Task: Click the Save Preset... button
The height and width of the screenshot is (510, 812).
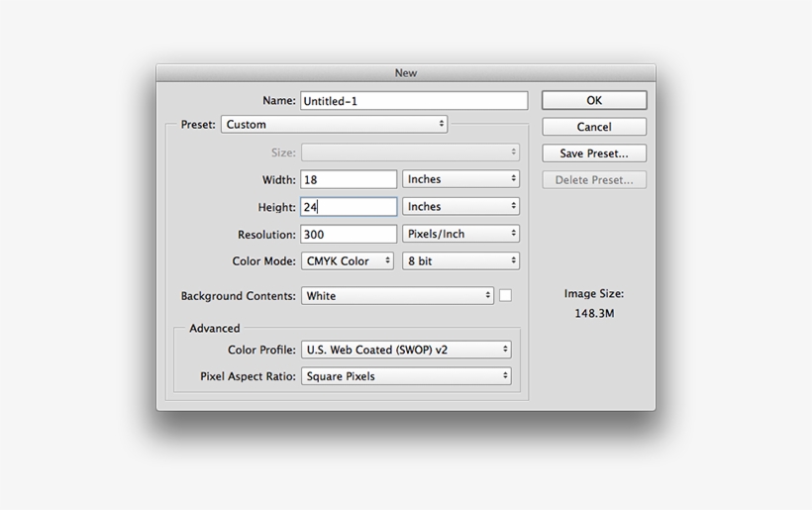Action: [594, 153]
